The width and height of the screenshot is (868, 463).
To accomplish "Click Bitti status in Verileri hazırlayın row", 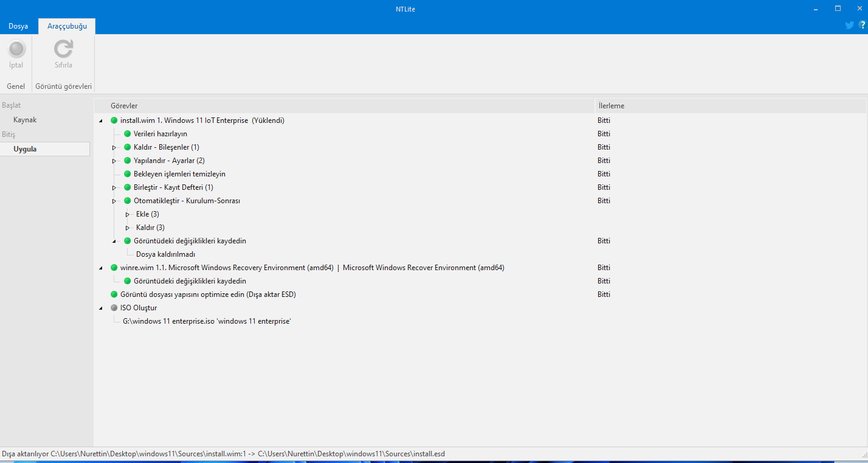I will pos(604,134).
